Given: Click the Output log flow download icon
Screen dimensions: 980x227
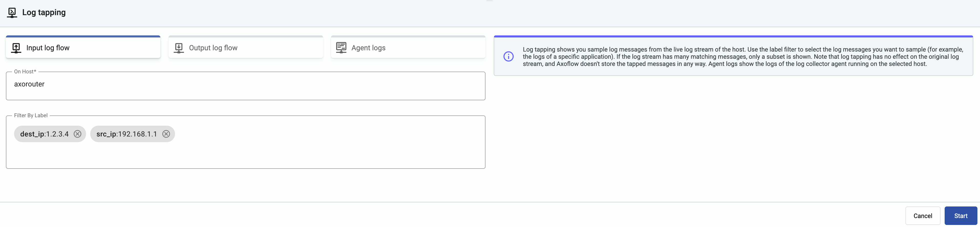Looking at the screenshot, I should [179, 48].
